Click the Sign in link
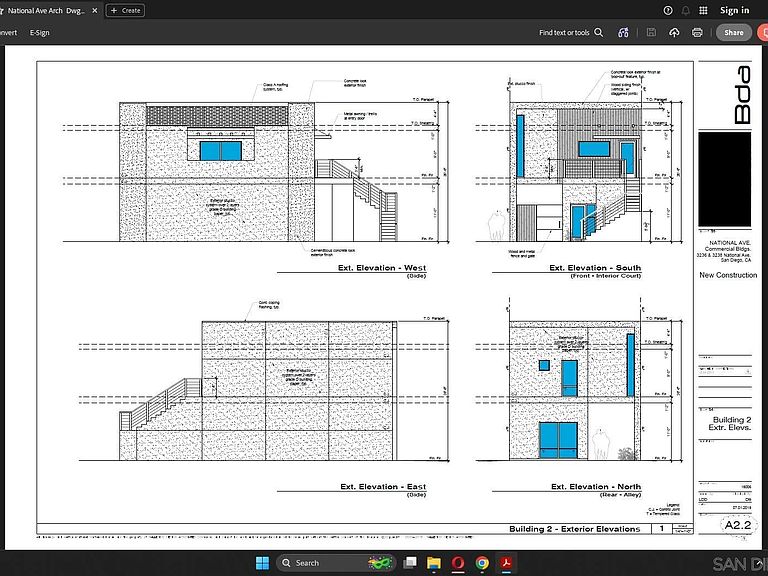768x576 pixels. click(734, 10)
